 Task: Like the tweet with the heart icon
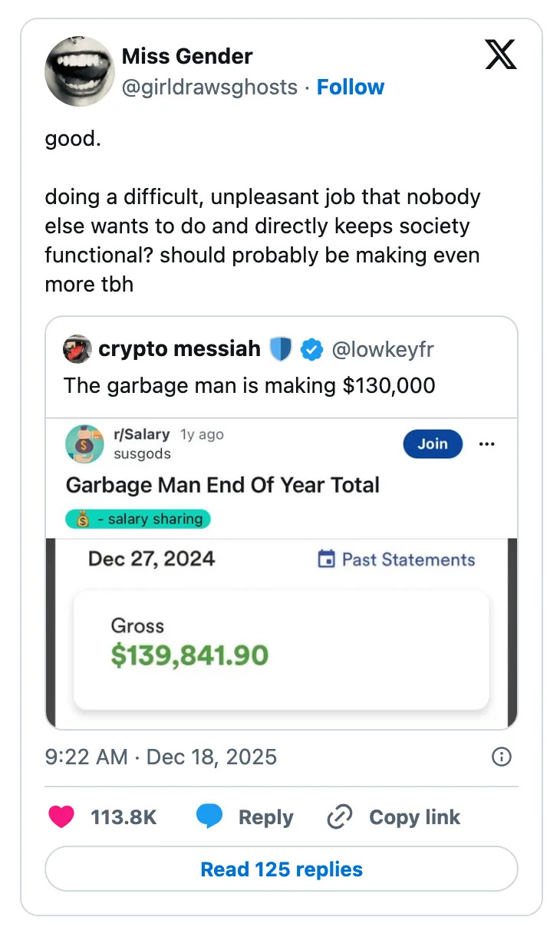click(x=61, y=817)
